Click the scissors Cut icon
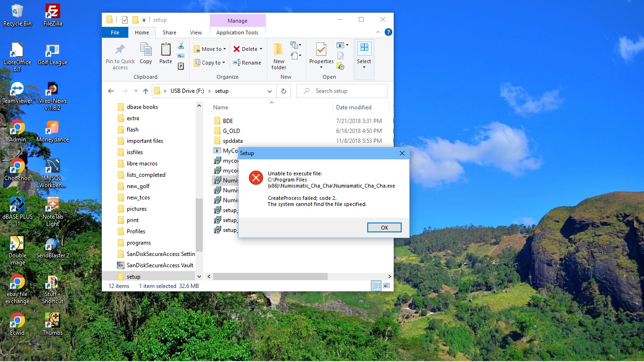 181,46
